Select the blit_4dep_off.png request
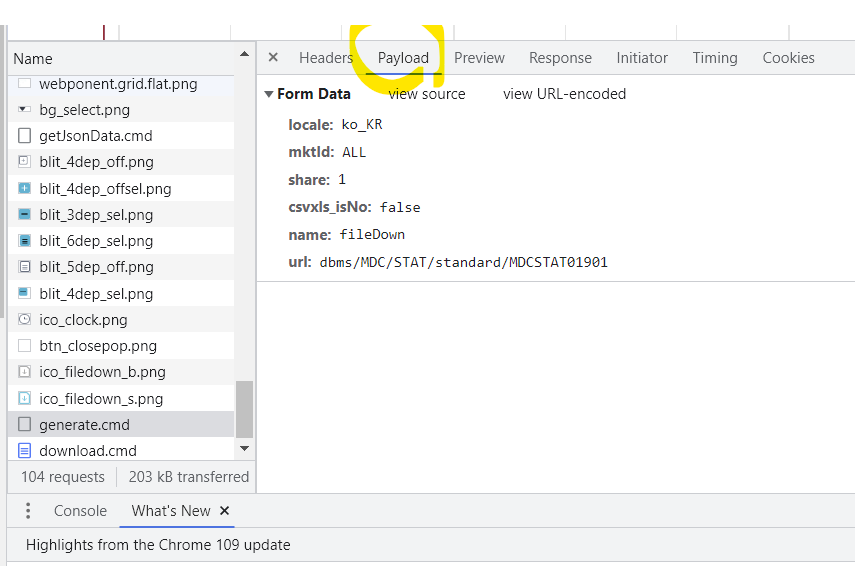This screenshot has width=855, height=566. [121, 162]
